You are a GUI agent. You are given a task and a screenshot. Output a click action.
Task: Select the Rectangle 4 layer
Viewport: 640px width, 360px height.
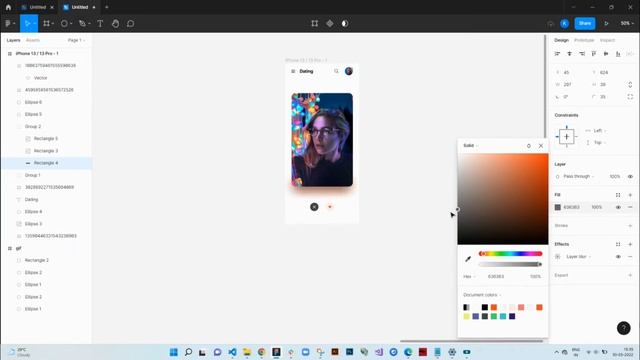pyautogui.click(x=46, y=163)
